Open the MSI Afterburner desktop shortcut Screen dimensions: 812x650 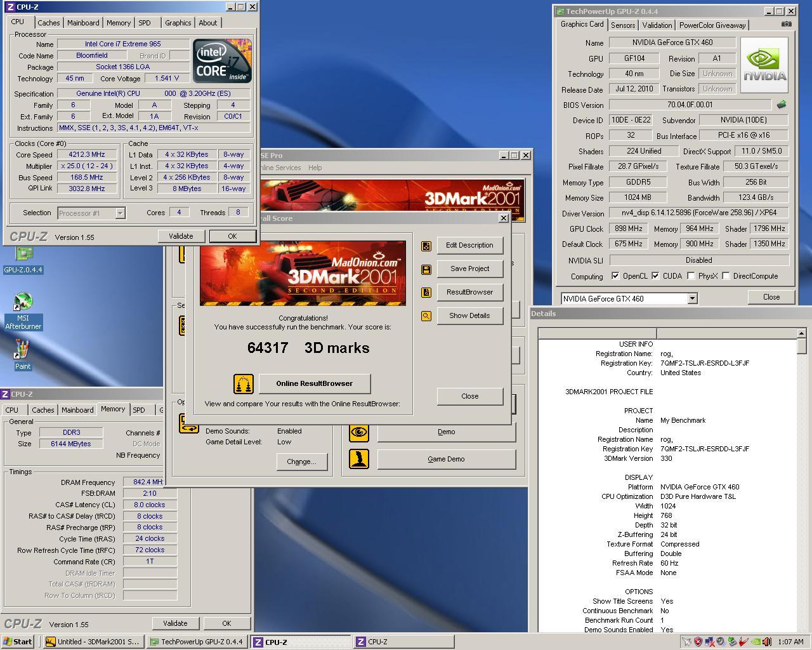point(23,311)
